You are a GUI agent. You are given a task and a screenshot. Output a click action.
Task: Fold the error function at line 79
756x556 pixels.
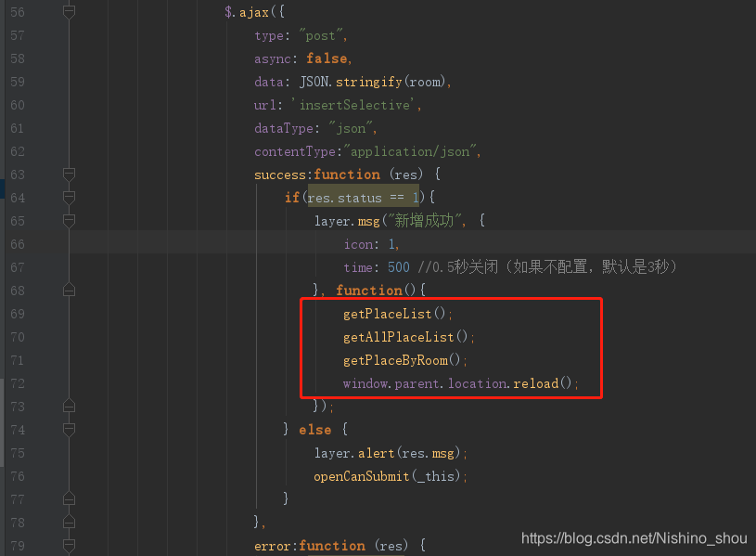69,546
